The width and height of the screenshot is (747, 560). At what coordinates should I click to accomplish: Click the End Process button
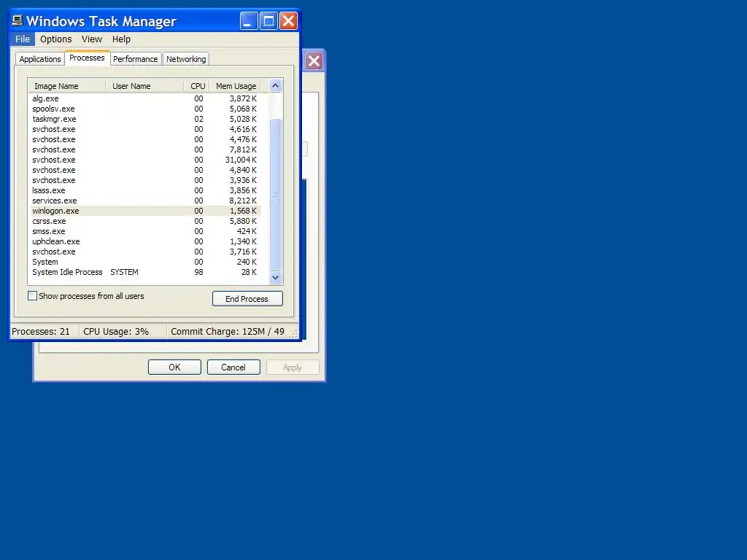point(247,299)
